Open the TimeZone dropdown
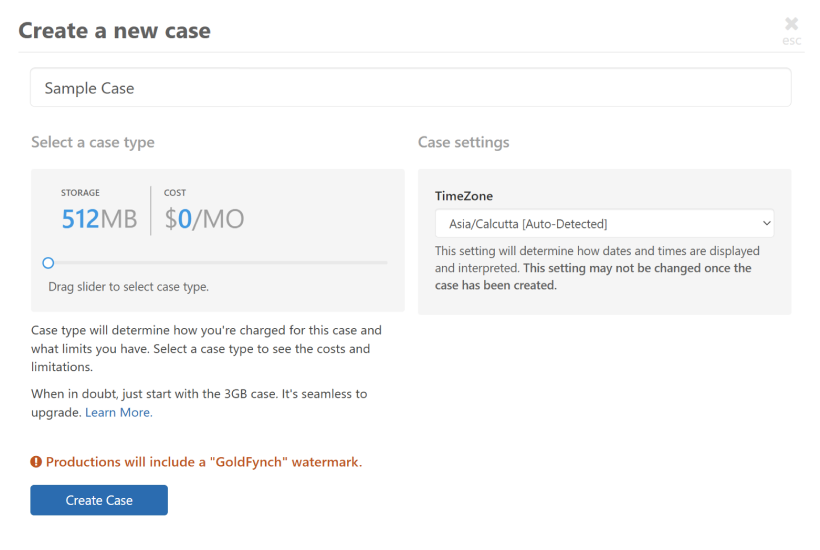The image size is (820, 550). (x=604, y=224)
